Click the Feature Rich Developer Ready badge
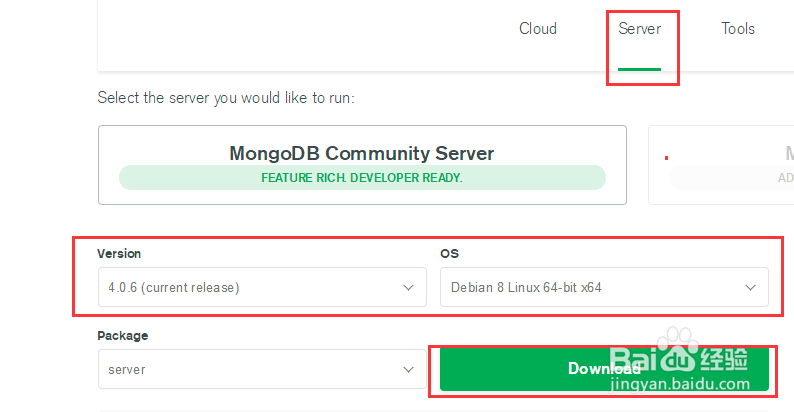The width and height of the screenshot is (794, 412). click(x=362, y=178)
